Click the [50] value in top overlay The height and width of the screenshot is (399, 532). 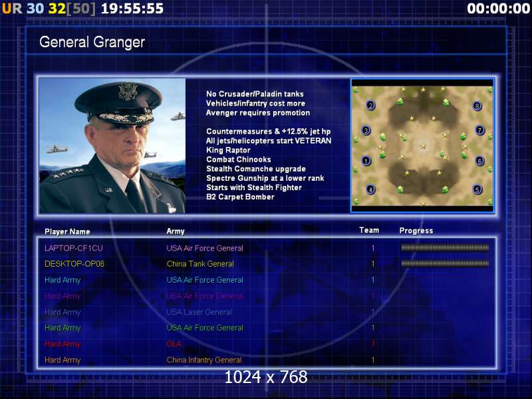point(81,9)
